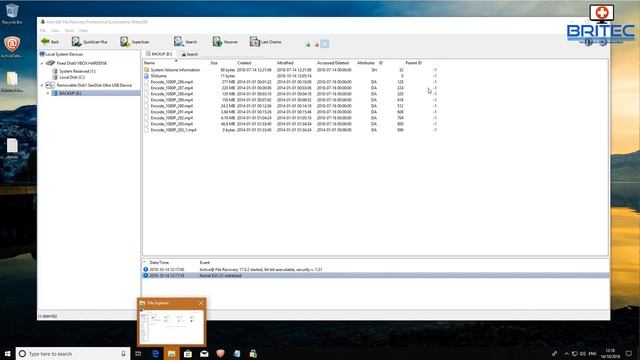640x360 pixels.
Task: Start a SuperScan from the toolbar
Action: [x=135, y=42]
